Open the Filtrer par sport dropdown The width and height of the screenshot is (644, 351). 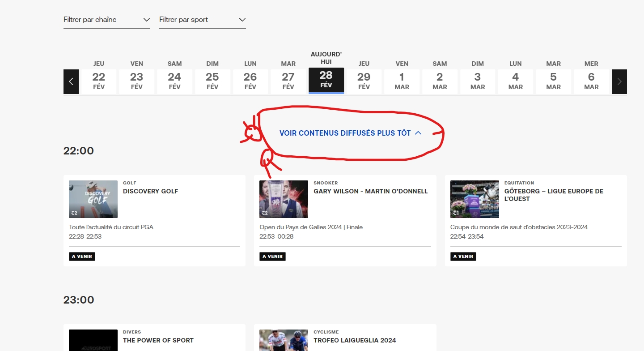click(x=203, y=20)
